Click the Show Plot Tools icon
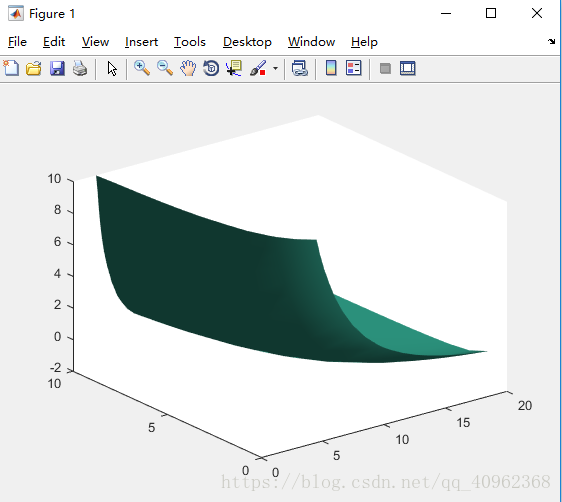Viewport: 562px width, 502px height. 408,68
